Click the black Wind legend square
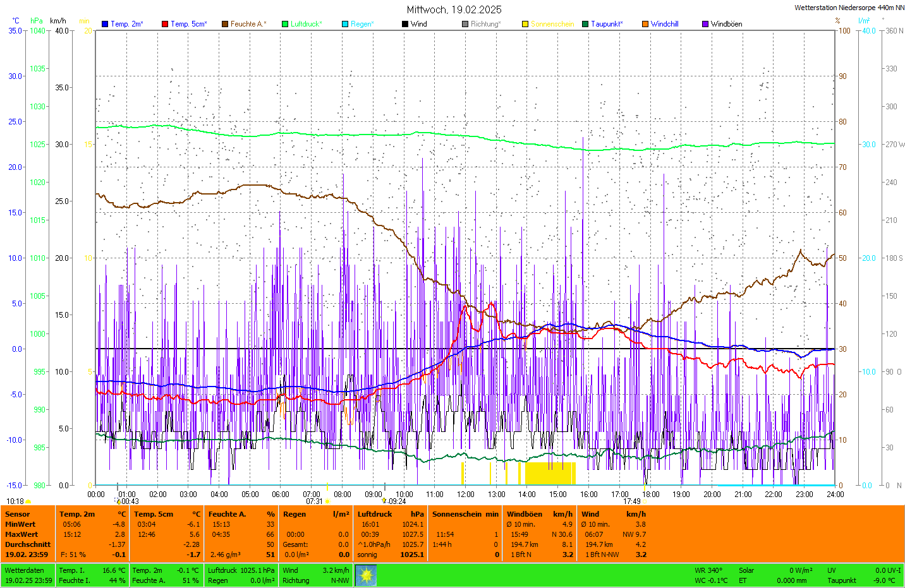905x588 pixels. click(405, 24)
